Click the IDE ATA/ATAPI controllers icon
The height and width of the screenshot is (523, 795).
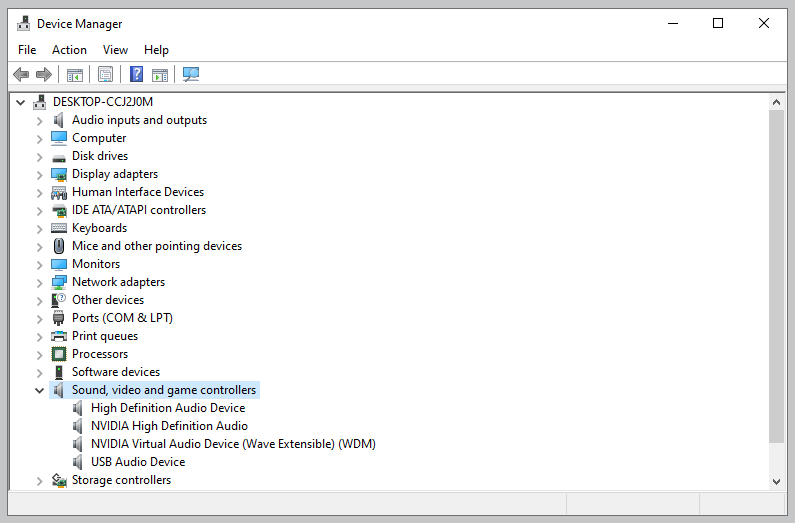coord(59,210)
